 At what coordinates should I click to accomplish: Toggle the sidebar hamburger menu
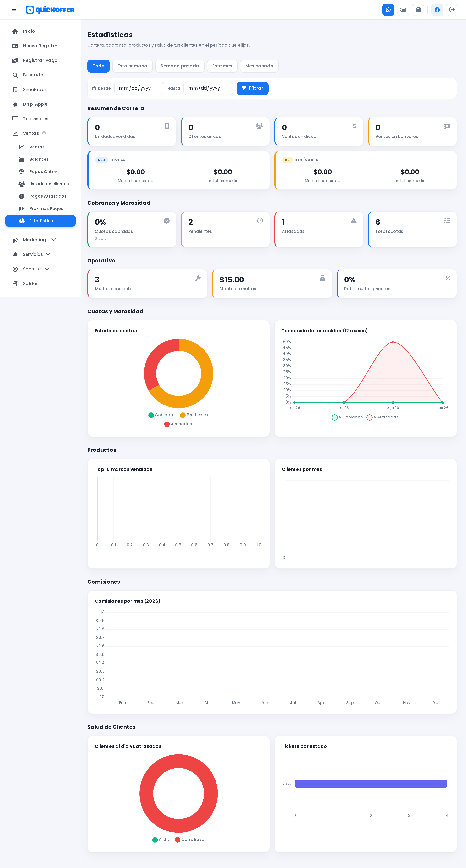click(14, 10)
